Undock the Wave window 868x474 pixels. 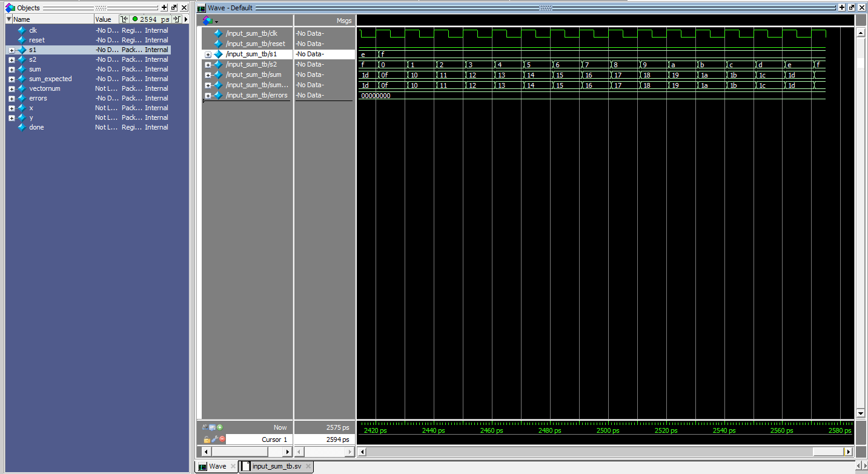[852, 7]
